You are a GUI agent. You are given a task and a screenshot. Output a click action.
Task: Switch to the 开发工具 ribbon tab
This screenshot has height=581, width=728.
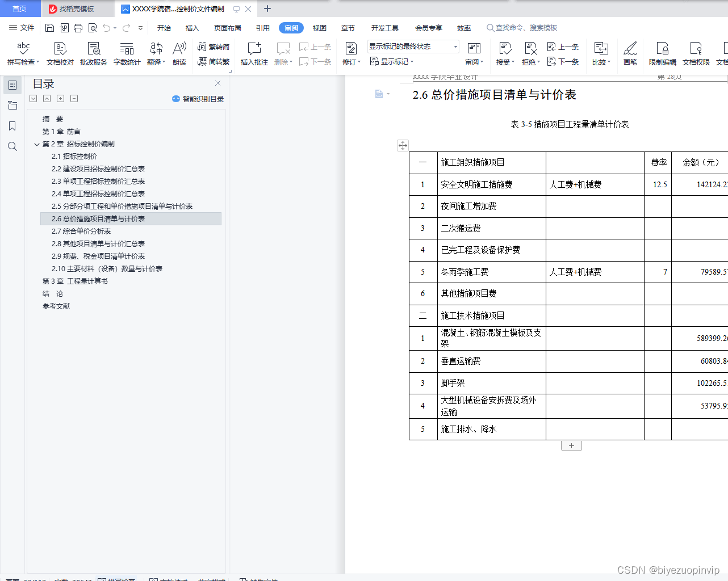385,28
